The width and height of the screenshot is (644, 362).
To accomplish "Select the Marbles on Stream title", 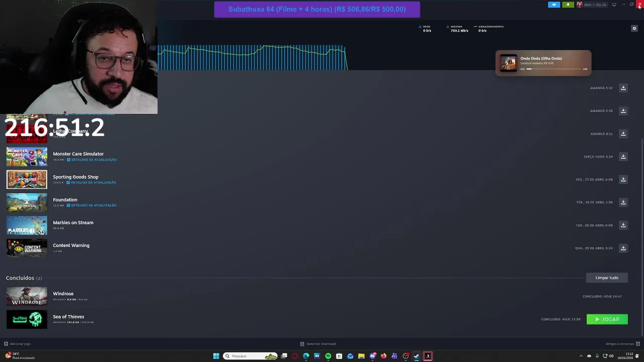I will coord(73,223).
